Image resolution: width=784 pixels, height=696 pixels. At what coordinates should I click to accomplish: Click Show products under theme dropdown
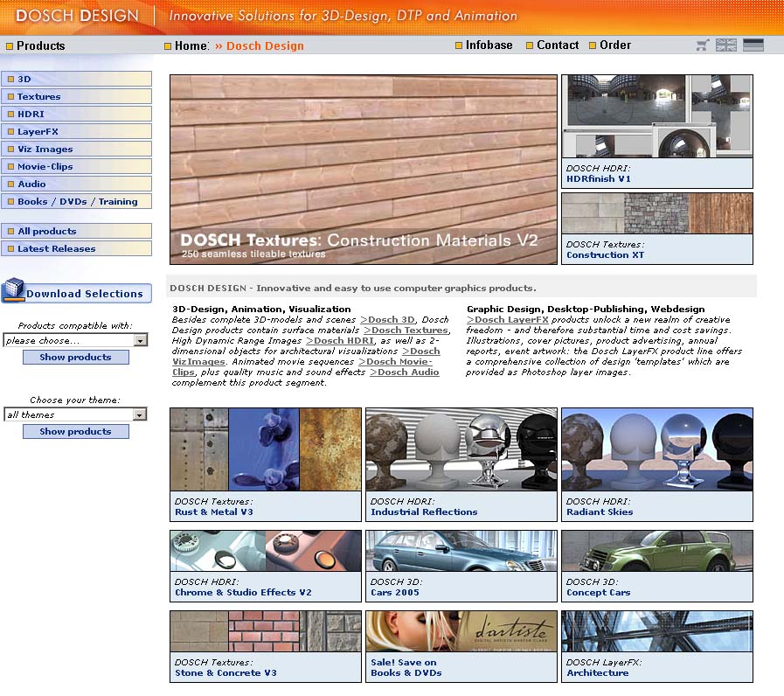[x=75, y=431]
